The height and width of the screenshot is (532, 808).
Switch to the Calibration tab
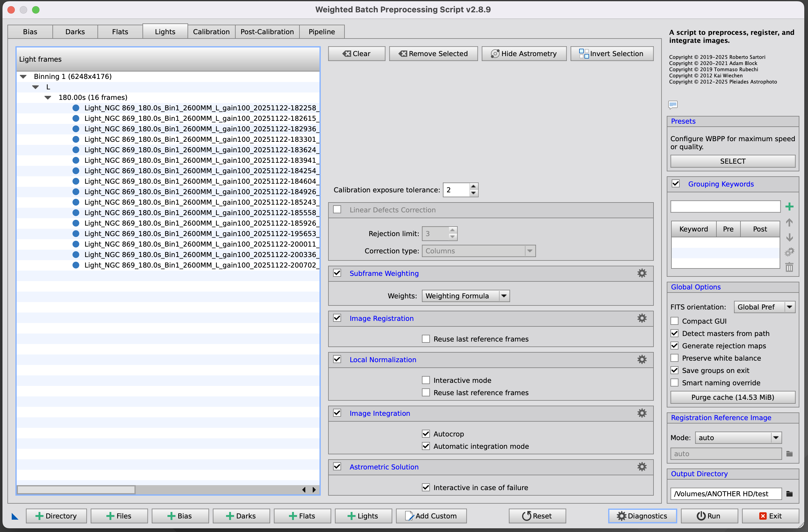pyautogui.click(x=211, y=31)
